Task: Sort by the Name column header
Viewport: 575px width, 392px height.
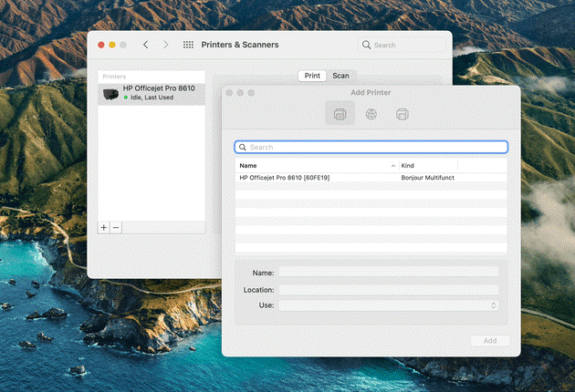Action: (x=310, y=166)
